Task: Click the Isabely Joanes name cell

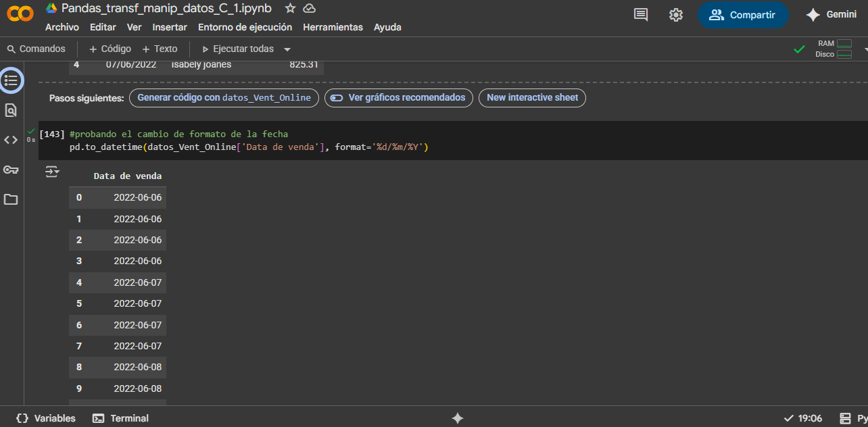Action: point(201,65)
